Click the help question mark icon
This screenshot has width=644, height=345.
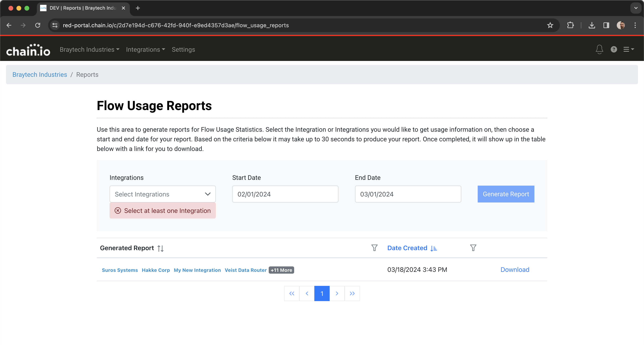tap(614, 49)
